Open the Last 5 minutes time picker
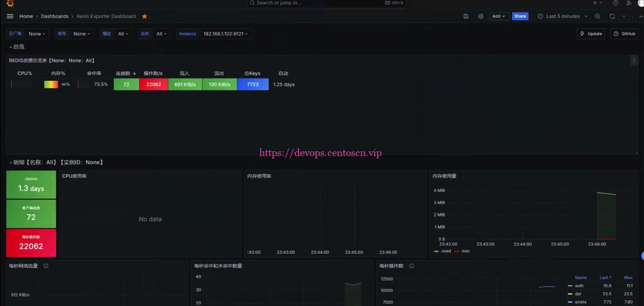Image resolution: width=644 pixels, height=306 pixels. (562, 16)
